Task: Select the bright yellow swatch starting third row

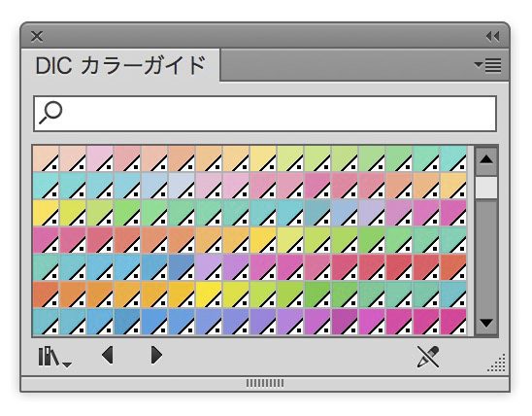Action: 46,213
